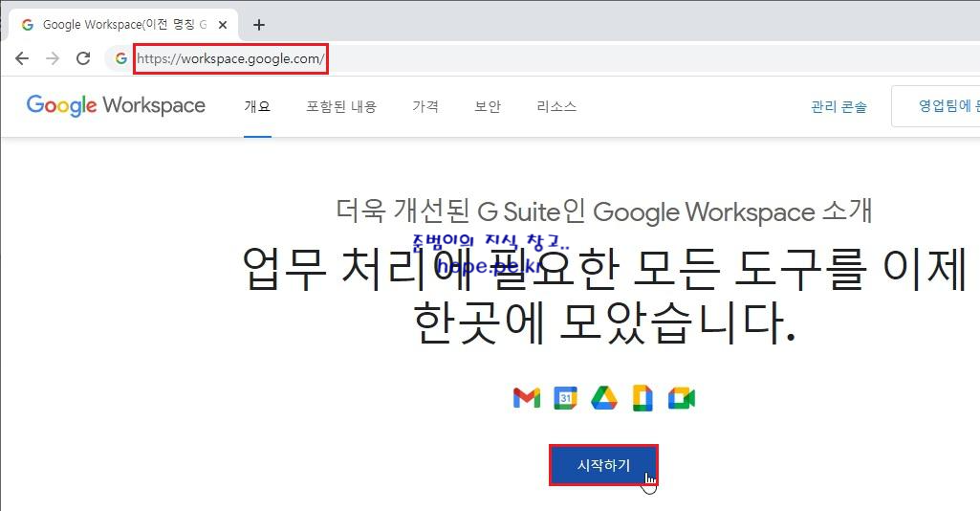Image resolution: width=980 pixels, height=511 pixels.
Task: Click the Google Workspace logo
Action: 116,105
